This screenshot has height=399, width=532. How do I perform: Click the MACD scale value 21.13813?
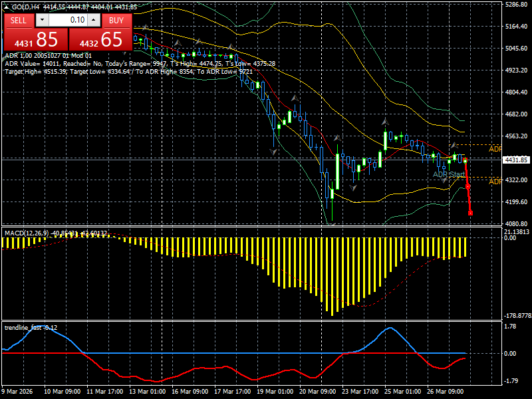[517, 231]
